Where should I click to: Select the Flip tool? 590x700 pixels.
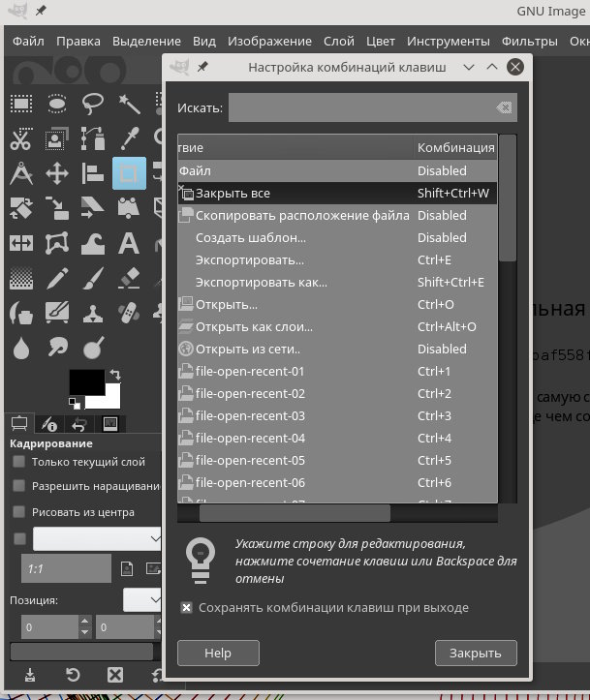click(21, 243)
